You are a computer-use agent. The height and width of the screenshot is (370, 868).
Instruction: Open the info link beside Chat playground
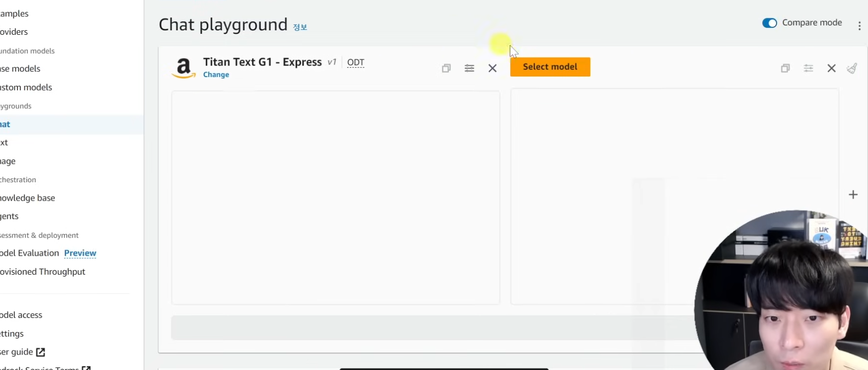pos(300,27)
